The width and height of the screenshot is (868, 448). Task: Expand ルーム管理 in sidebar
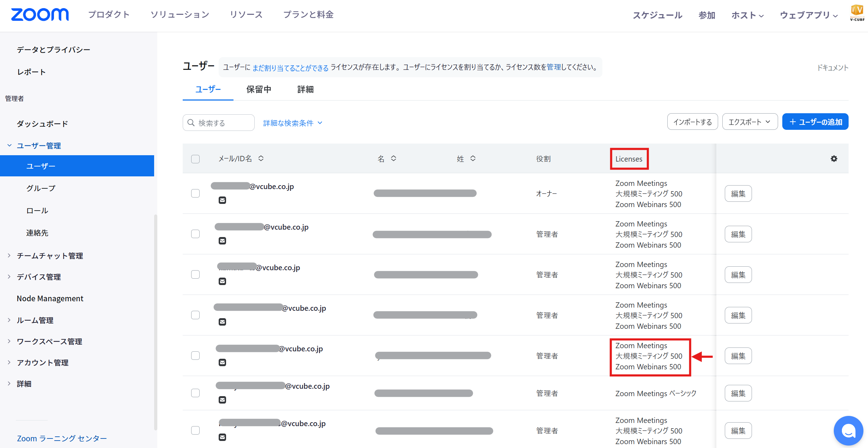click(9, 320)
